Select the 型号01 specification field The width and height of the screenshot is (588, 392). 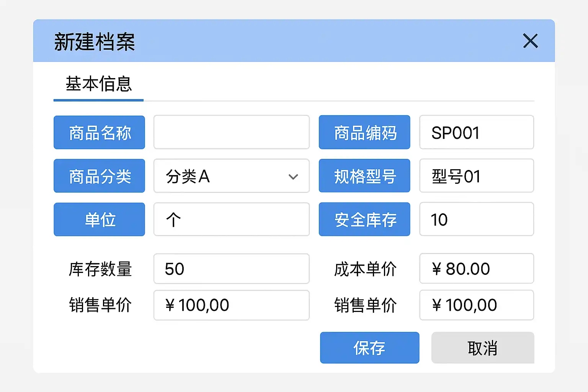(476, 176)
